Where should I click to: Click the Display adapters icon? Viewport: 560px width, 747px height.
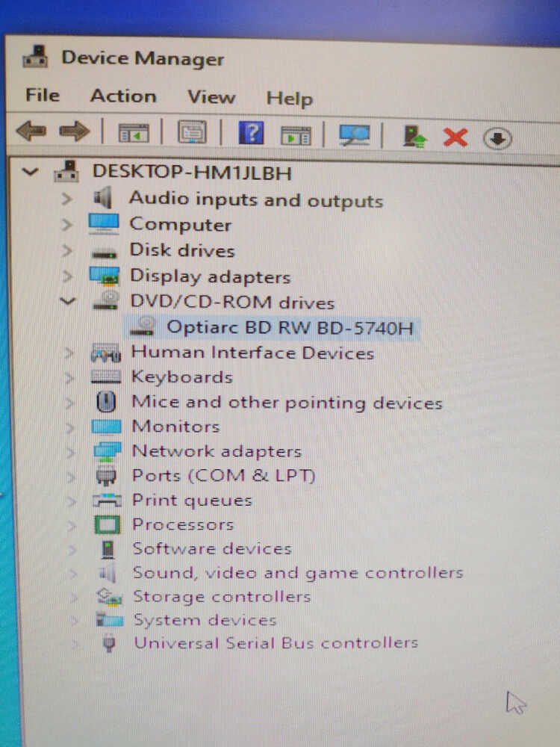105,276
